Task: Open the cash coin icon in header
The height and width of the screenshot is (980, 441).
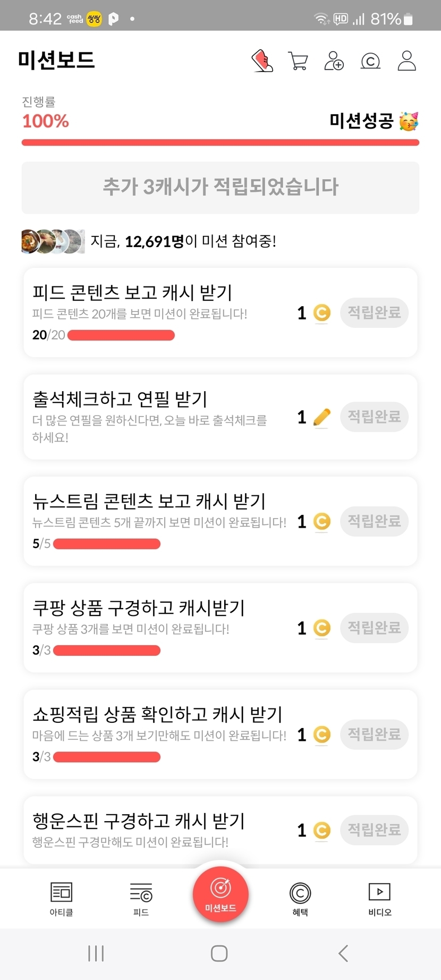Action: click(370, 61)
